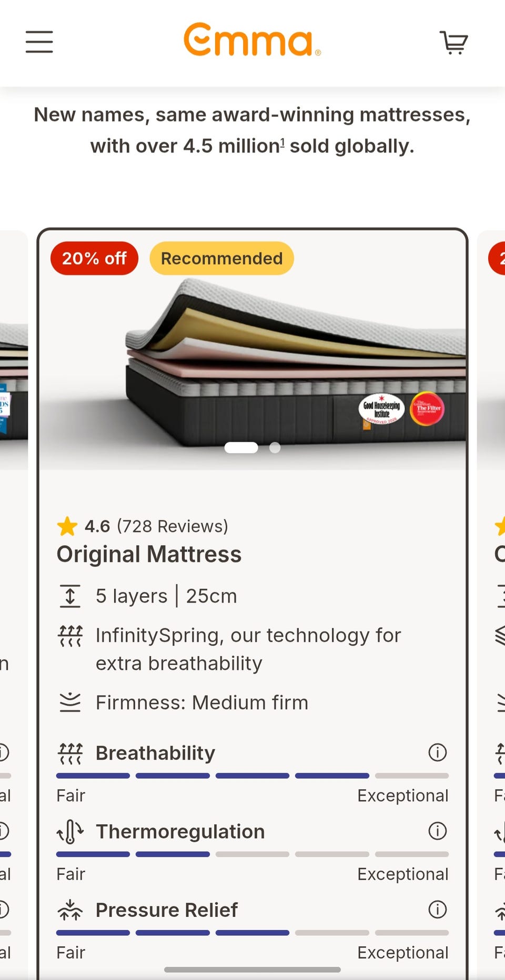Open the shopping cart
Screen dimensions: 505x980
click(x=453, y=42)
